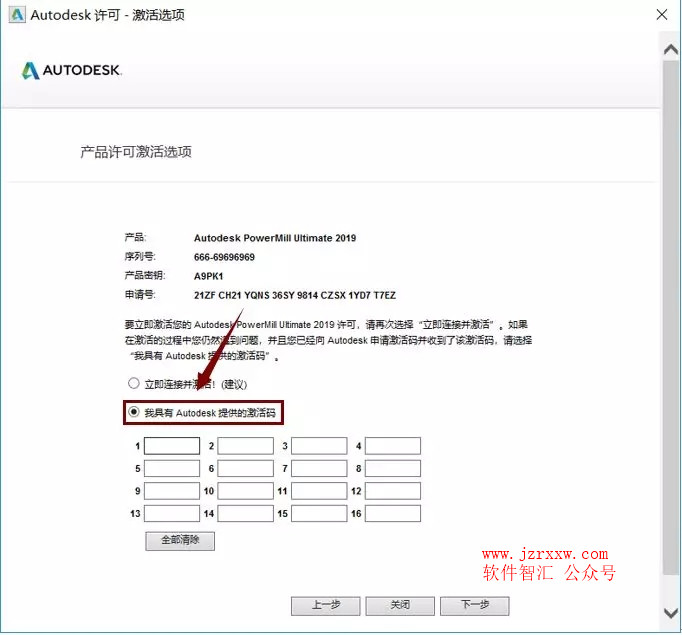The width and height of the screenshot is (682, 635).
Task: Focus activation code field 8
Action: pyautogui.click(x=393, y=468)
